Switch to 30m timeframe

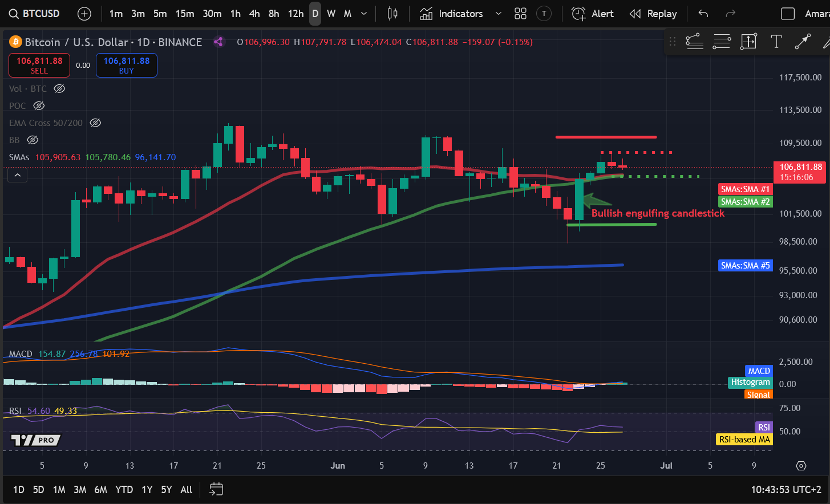[212, 14]
